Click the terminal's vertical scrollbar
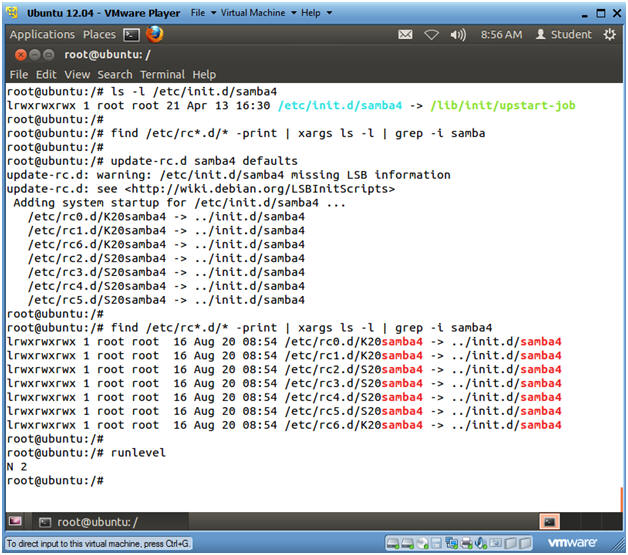 621,499
